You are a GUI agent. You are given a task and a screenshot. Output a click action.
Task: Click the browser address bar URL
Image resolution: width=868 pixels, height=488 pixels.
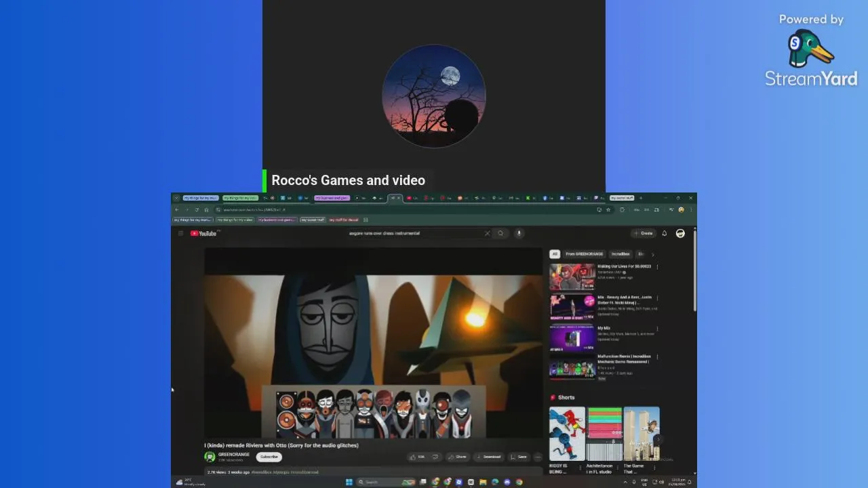254,209
